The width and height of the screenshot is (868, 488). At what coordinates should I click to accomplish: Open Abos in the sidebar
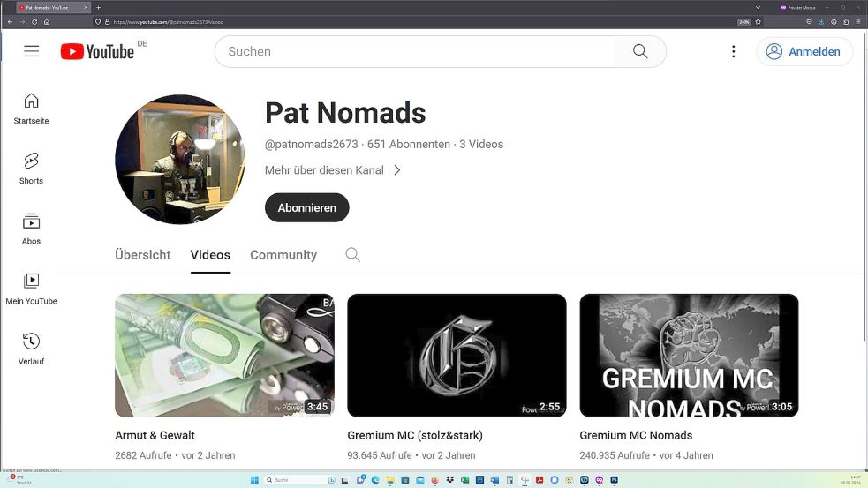coord(31,229)
